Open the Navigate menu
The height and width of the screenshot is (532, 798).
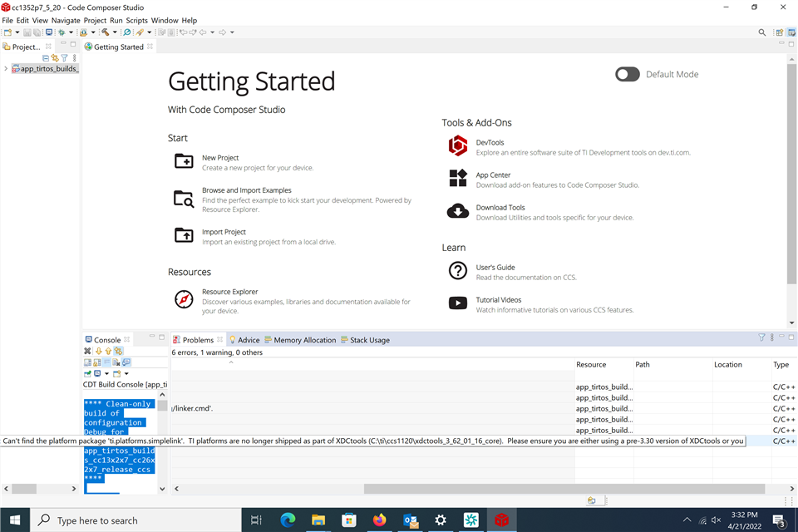coord(66,20)
